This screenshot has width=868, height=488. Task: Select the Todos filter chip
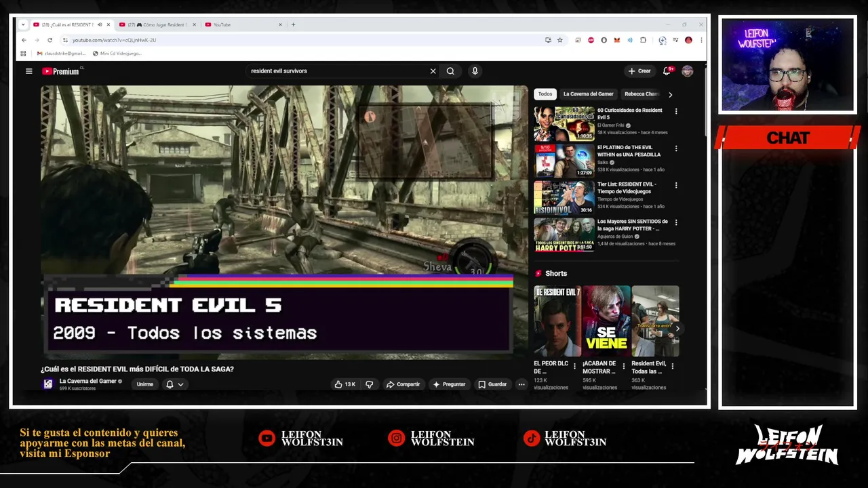[545, 94]
